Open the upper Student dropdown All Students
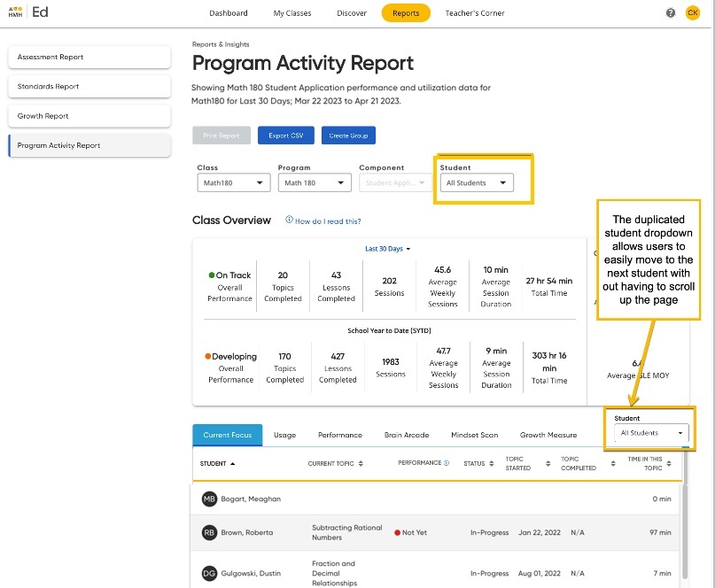The height and width of the screenshot is (588, 715). click(x=477, y=182)
